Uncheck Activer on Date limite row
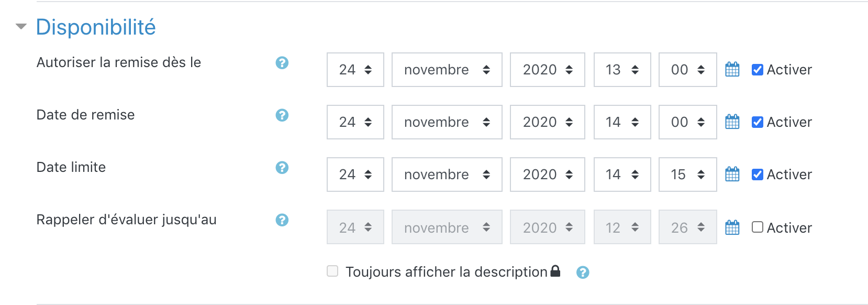 [x=757, y=175]
